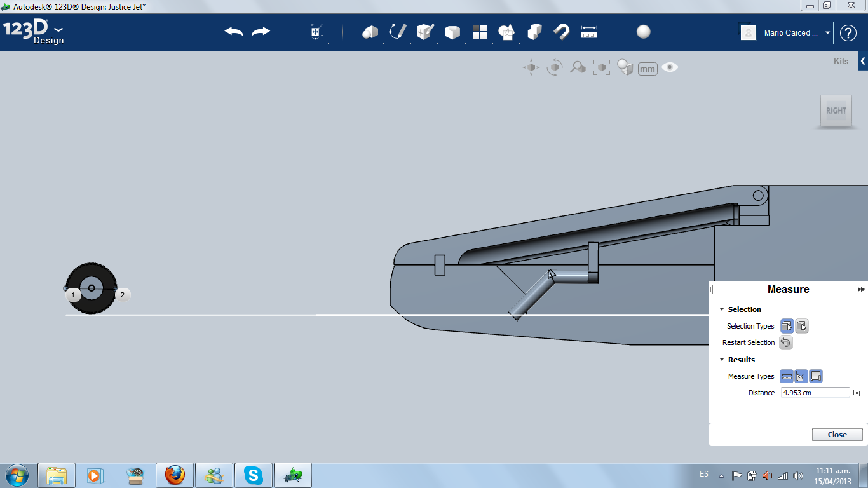Select the Zoom magnifier tool

click(578, 67)
